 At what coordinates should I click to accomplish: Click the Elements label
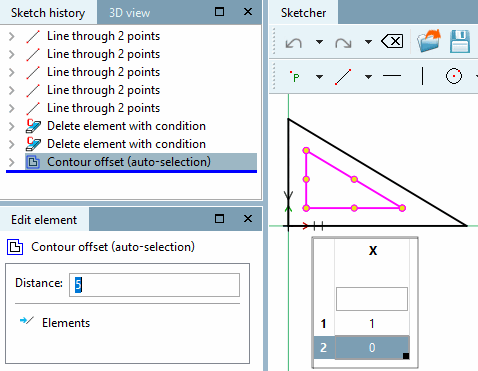pyautogui.click(x=66, y=323)
